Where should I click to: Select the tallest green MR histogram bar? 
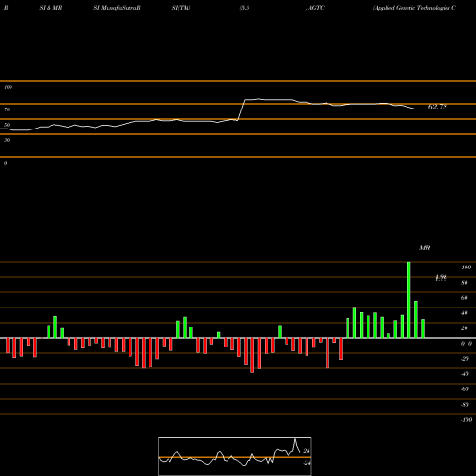coord(409,300)
